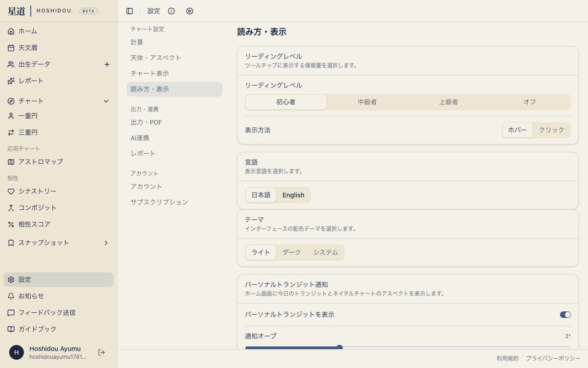Click the heart icon beside シナストリー
Viewport: 588px width, 368px height.
11,191
